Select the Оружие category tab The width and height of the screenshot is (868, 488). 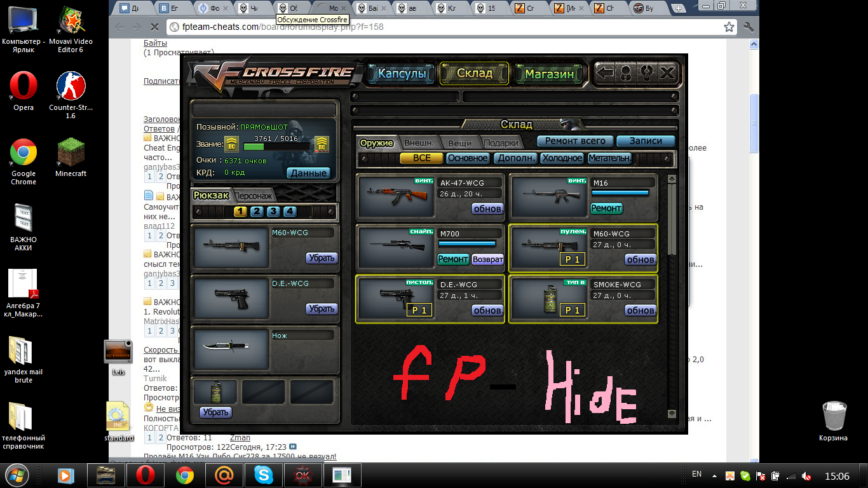pyautogui.click(x=377, y=143)
